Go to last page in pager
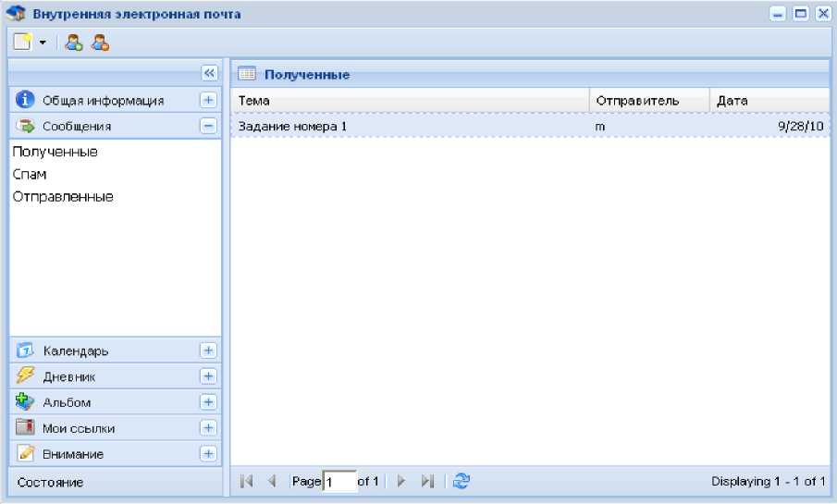This screenshot has width=837, height=504. click(427, 481)
